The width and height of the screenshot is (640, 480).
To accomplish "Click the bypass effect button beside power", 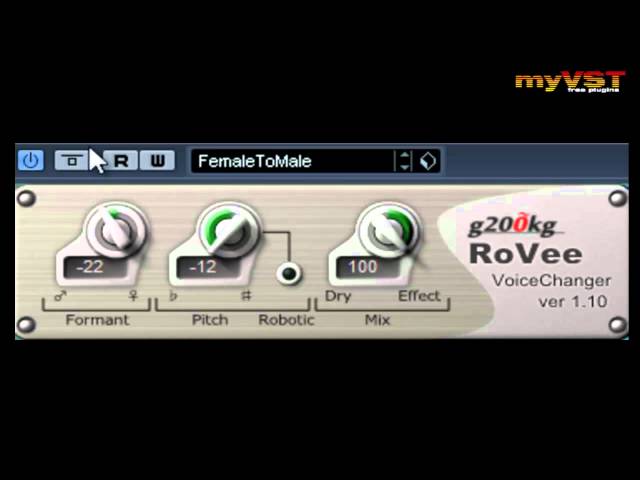I will pos(71,160).
